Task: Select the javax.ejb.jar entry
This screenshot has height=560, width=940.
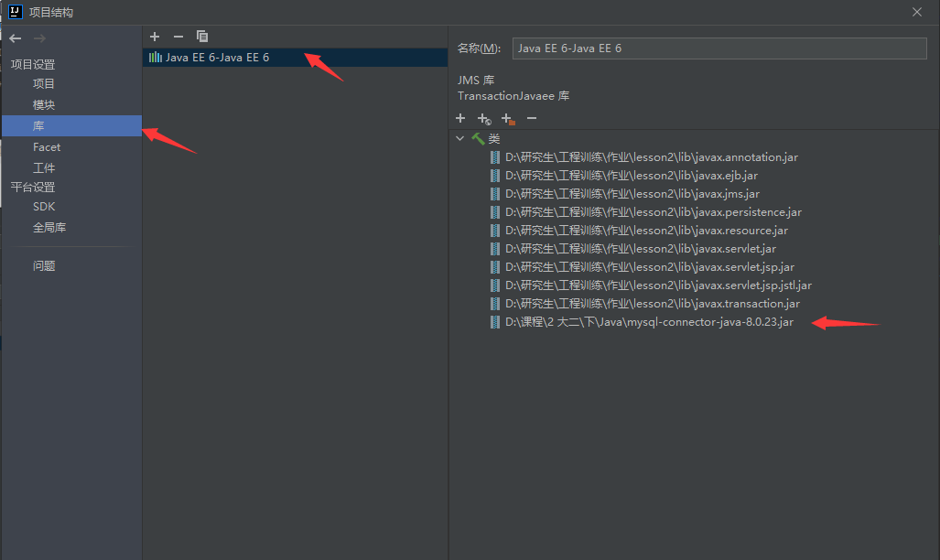Action: [632, 176]
